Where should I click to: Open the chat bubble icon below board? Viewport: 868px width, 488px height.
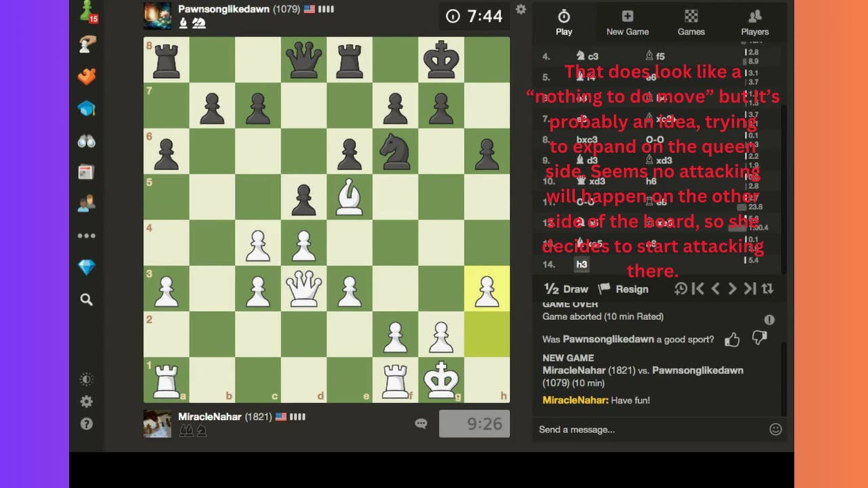(x=421, y=424)
